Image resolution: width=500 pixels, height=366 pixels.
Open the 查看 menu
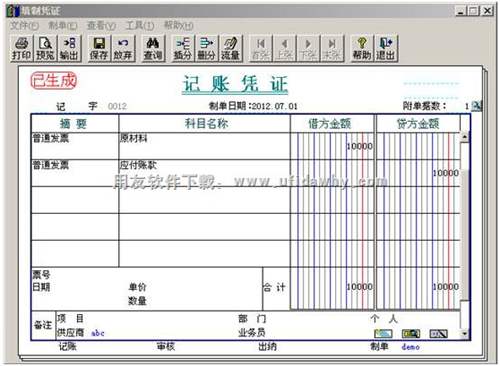point(101,25)
